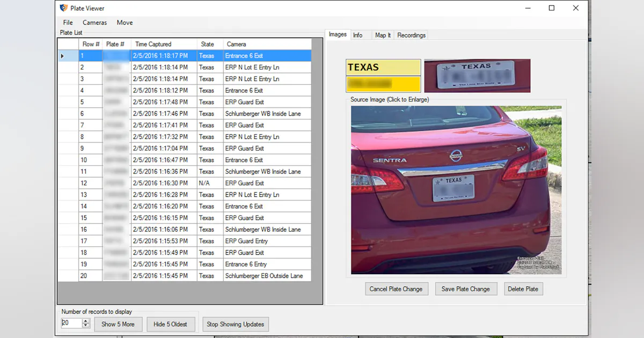Switch to the Map It tab
Screen dimensions: 644x338
[382, 35]
